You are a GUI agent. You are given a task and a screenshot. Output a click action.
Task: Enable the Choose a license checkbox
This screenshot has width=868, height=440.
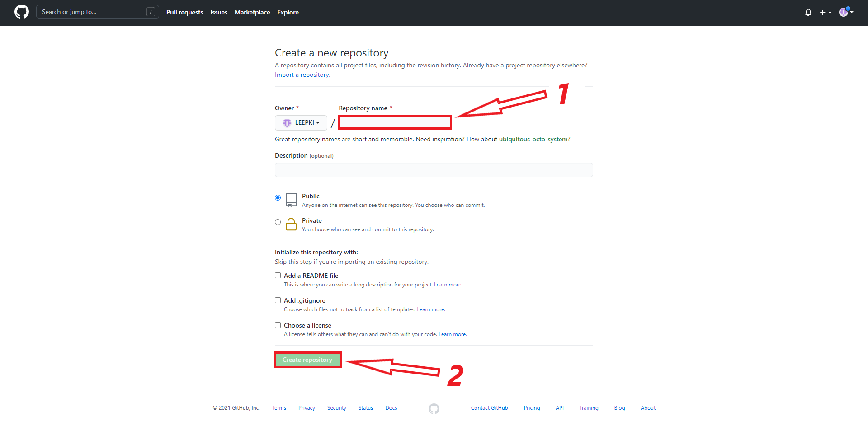278,325
